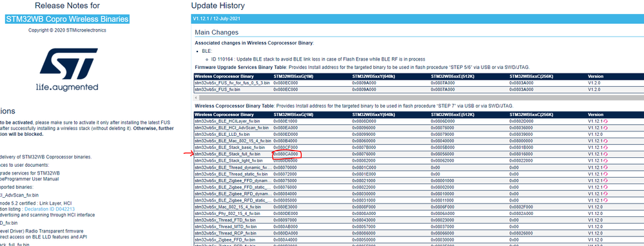Collapse the V1.12.1 / 12-July-2021 section header

418,19
